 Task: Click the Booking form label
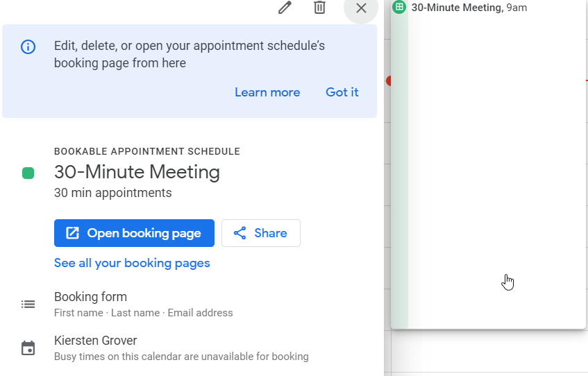[90, 297]
